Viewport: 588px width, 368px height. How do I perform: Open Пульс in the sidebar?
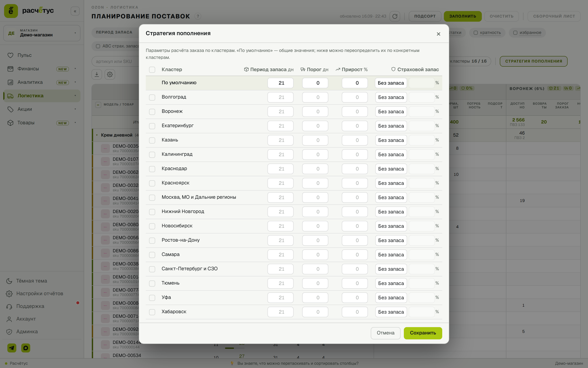coord(42,55)
